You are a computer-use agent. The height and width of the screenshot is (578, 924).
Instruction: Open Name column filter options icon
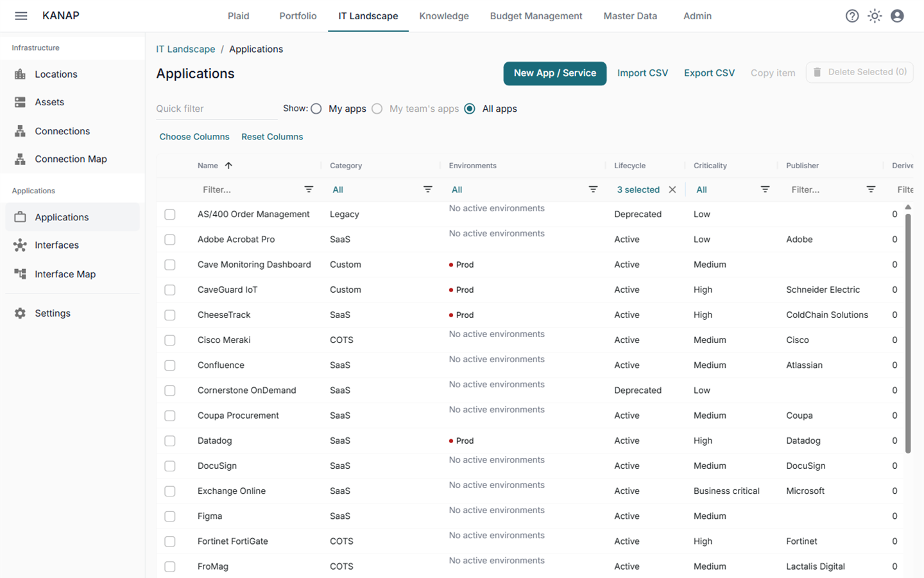click(309, 189)
